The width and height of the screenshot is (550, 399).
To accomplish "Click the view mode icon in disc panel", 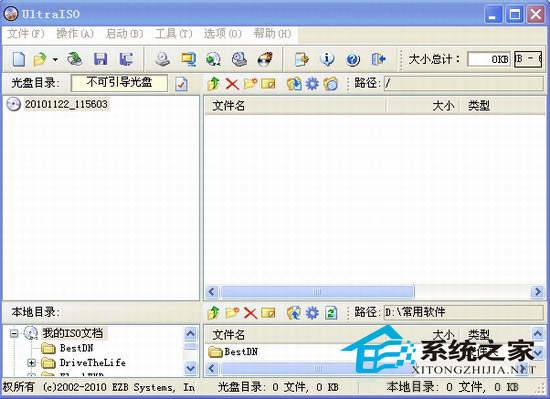I will click(x=330, y=84).
